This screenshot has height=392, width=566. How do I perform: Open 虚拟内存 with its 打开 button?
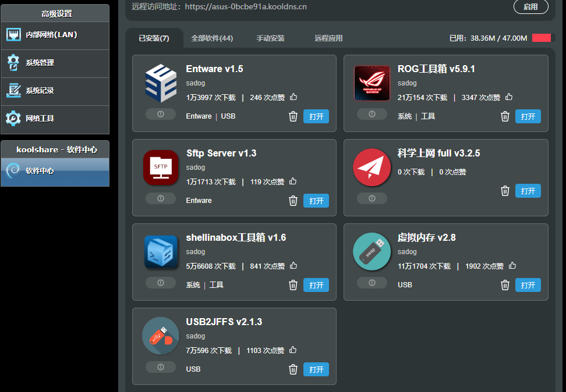pos(528,285)
